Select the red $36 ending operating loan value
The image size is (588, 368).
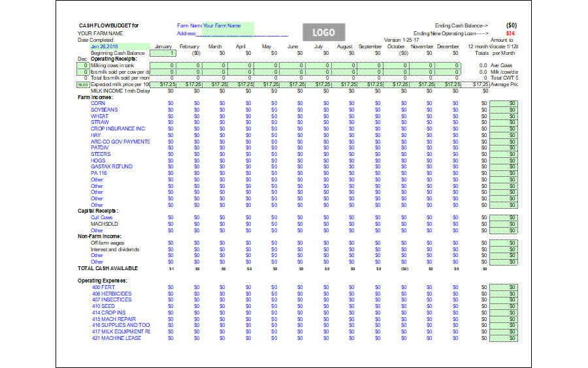(x=510, y=34)
